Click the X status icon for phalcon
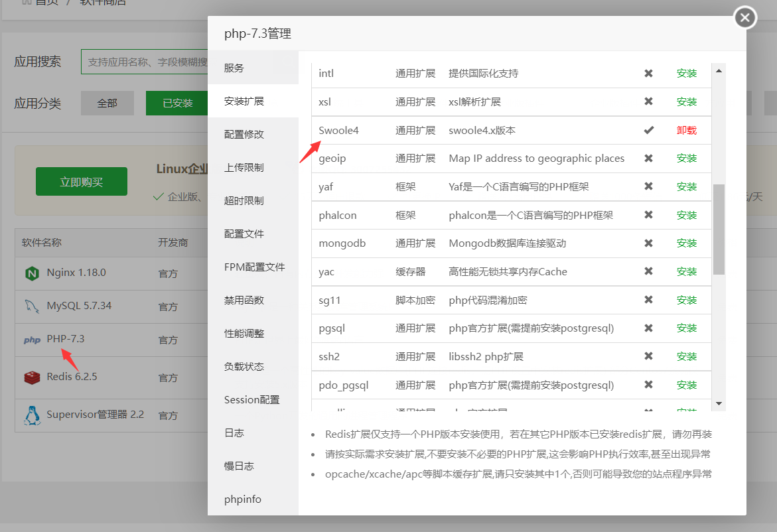This screenshot has height=532, width=777. click(648, 214)
